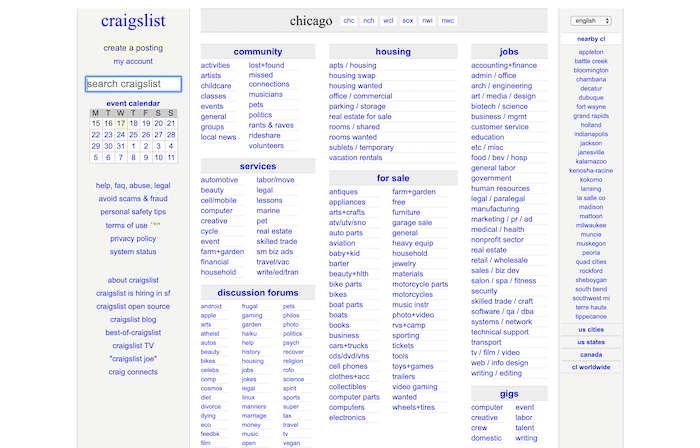Open the discussion forums header

(x=258, y=292)
